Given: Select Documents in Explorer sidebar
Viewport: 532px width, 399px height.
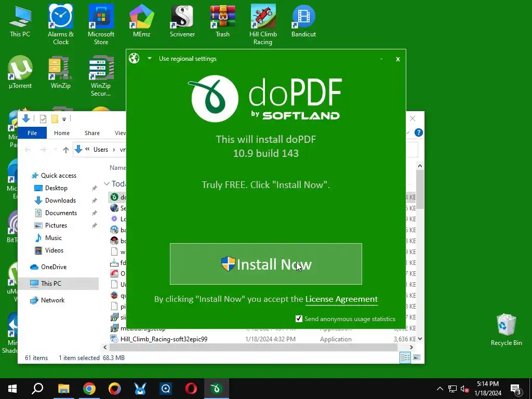Looking at the screenshot, I should [x=61, y=213].
